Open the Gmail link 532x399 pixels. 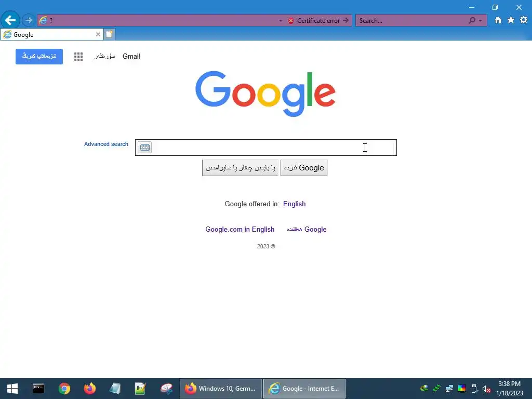coord(131,56)
